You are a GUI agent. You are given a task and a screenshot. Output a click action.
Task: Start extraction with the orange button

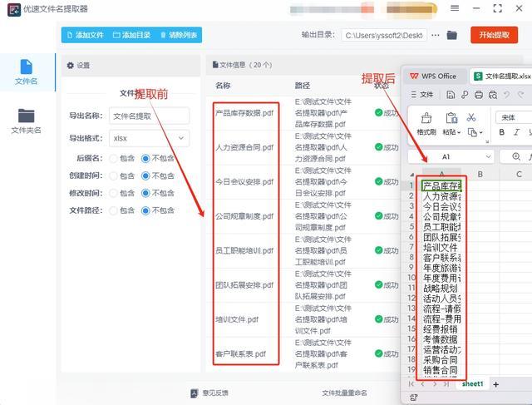tap(494, 35)
